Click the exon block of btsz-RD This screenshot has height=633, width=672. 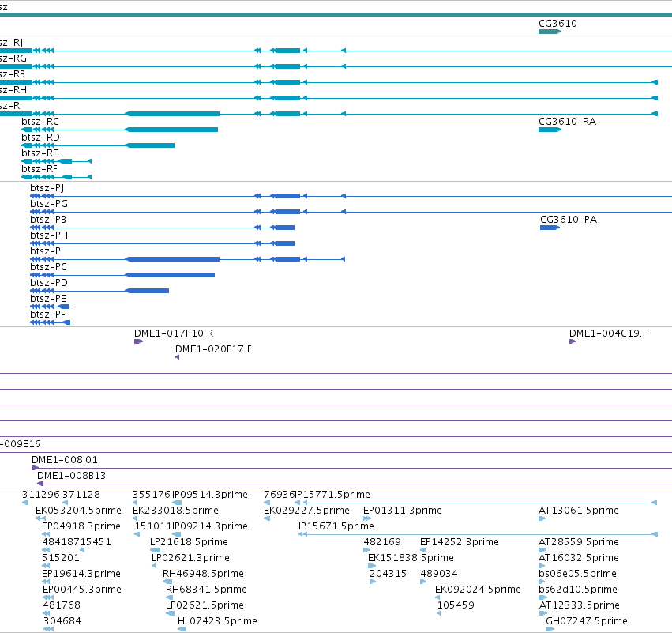pos(149,146)
